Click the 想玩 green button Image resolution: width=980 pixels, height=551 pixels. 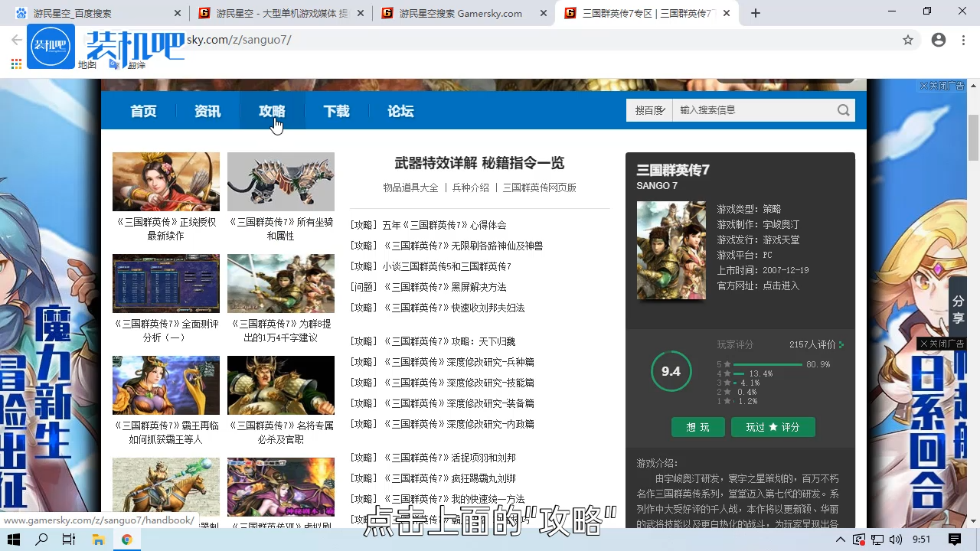coord(697,428)
